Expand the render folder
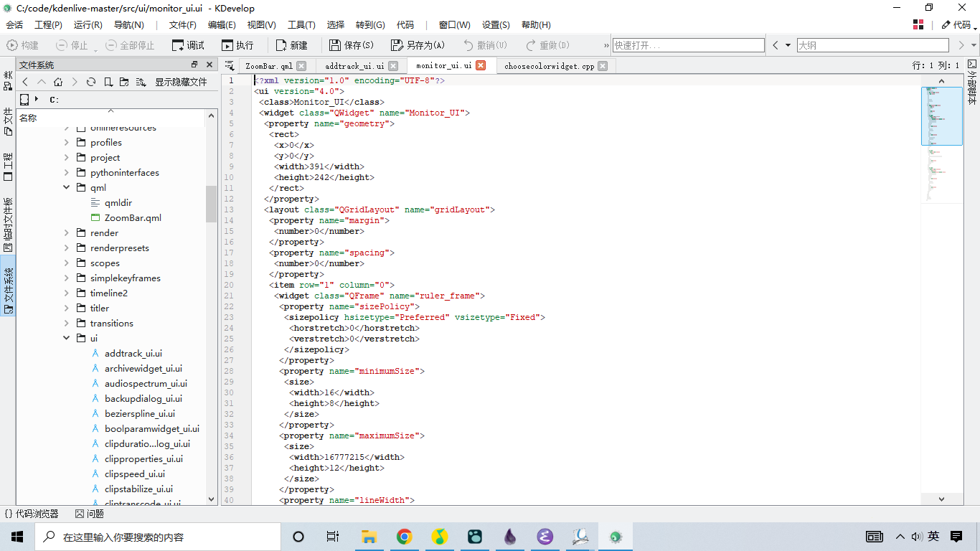Screen dimensions: 980x551 click(x=67, y=232)
